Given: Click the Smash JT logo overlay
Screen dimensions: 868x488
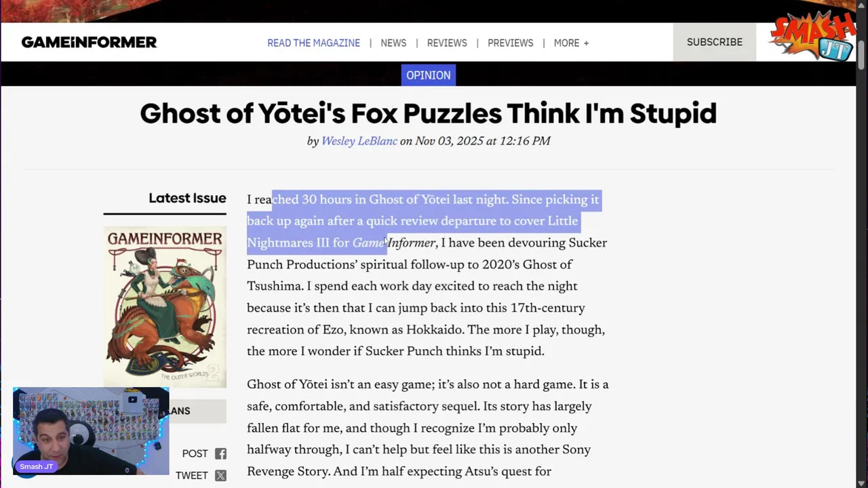Looking at the screenshot, I should coord(812,37).
